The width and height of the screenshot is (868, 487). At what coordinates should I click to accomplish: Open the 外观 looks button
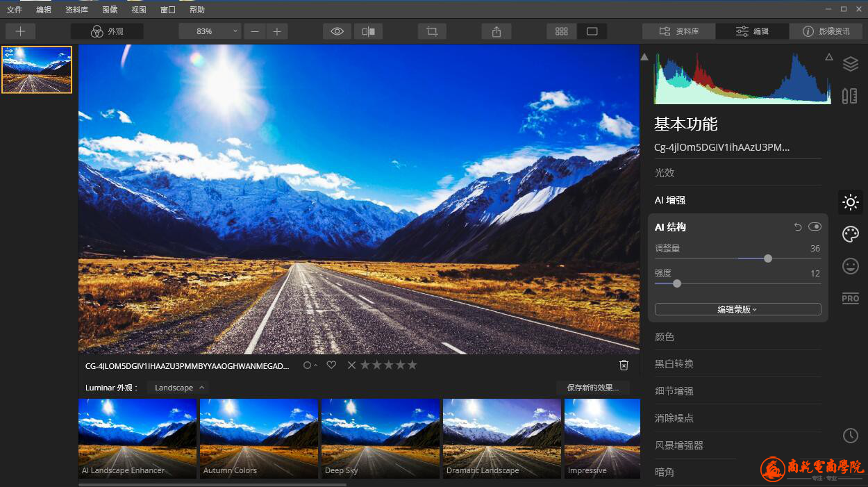[x=107, y=31]
